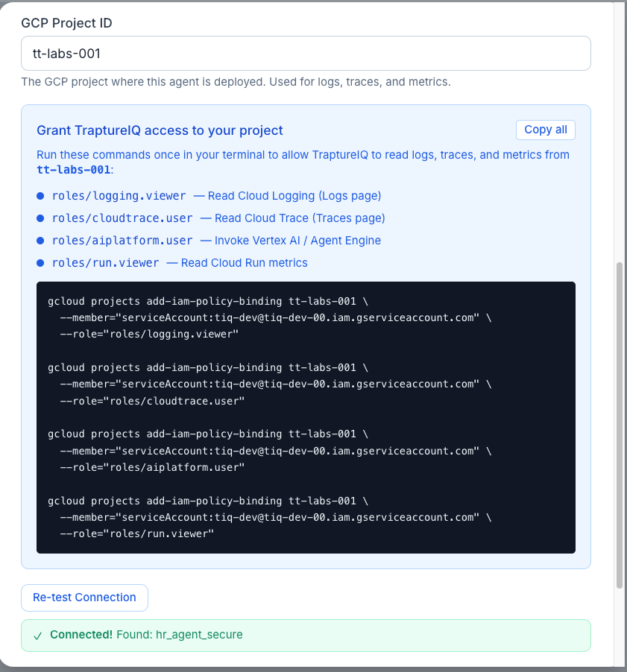The width and height of the screenshot is (627, 672).
Task: Click the GCP Project ID input field
Action: 306,53
